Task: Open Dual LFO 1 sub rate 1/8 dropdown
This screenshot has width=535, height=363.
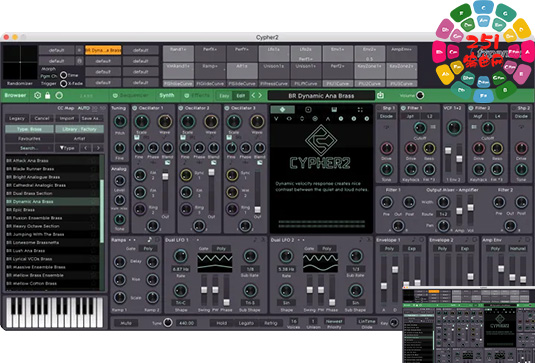Action: pyautogui.click(x=250, y=269)
